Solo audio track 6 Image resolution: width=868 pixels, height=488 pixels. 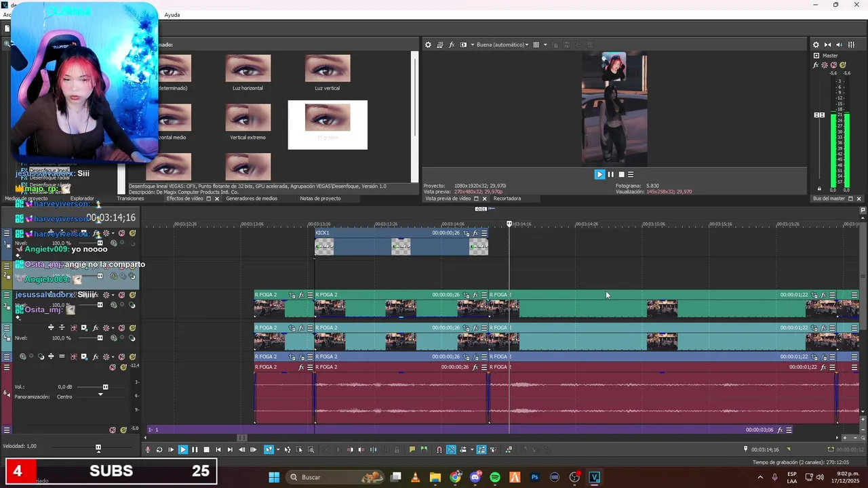click(123, 367)
